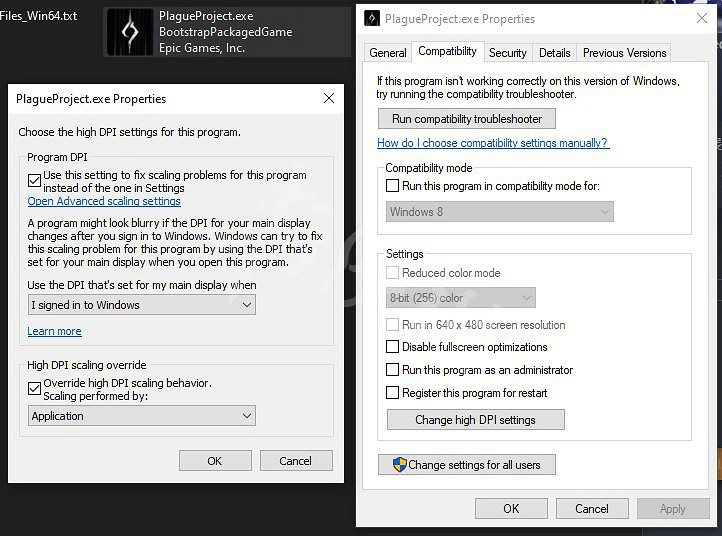The width and height of the screenshot is (722, 536).
Task: Expand the scaling performed by Application dropdown
Action: (x=141, y=416)
